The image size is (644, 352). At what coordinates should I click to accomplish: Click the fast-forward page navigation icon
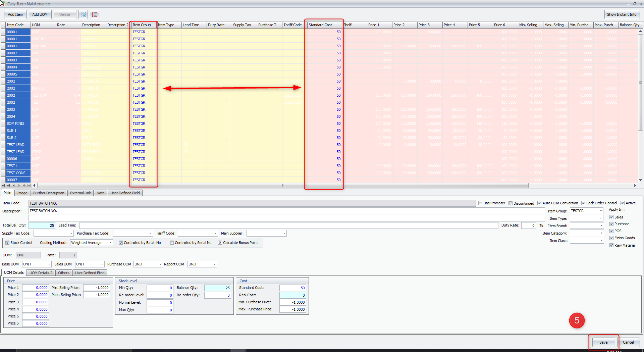pos(24,185)
